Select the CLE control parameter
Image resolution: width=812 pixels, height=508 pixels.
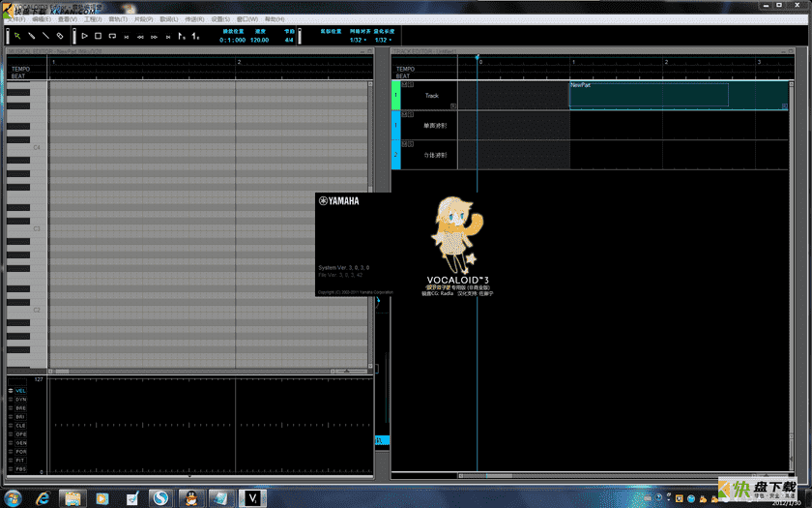point(20,426)
